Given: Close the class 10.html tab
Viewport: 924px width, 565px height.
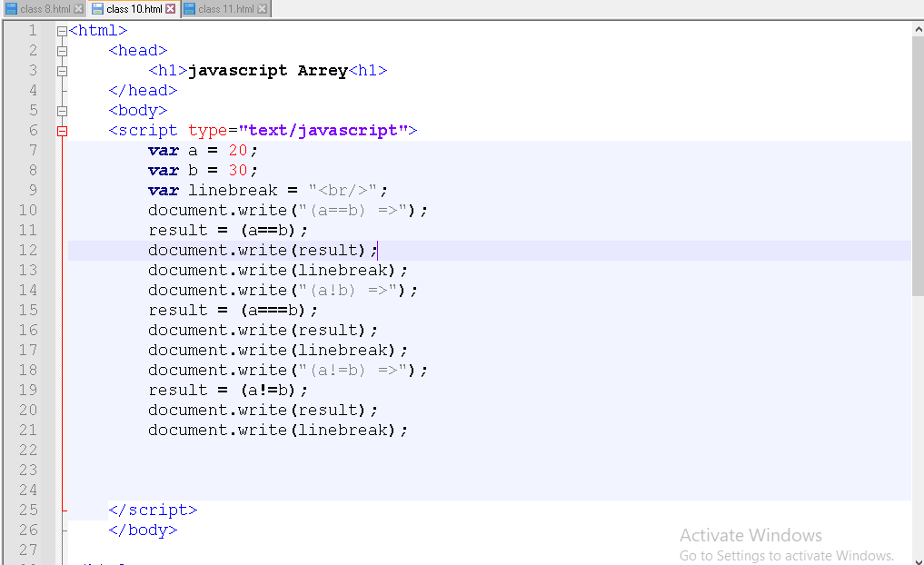Looking at the screenshot, I should pos(171,9).
